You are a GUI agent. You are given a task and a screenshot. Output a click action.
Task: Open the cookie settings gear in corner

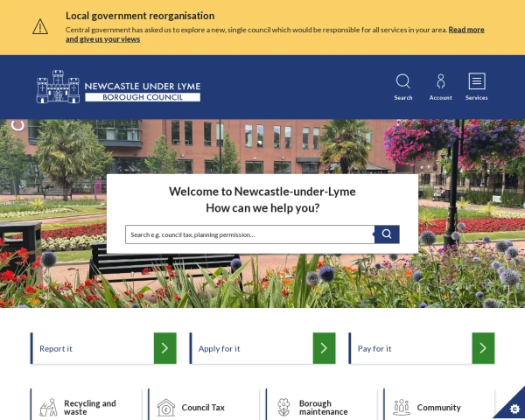[x=511, y=406]
